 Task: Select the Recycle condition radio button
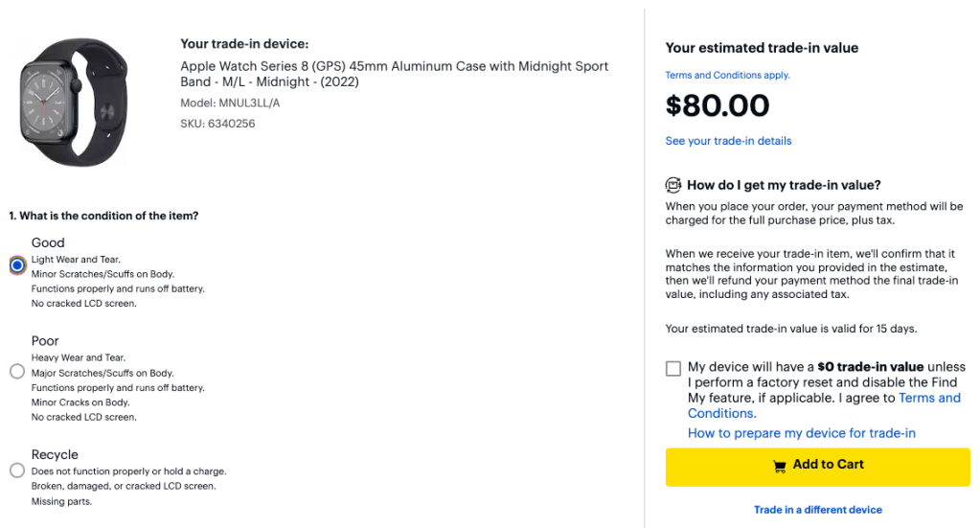click(x=17, y=471)
